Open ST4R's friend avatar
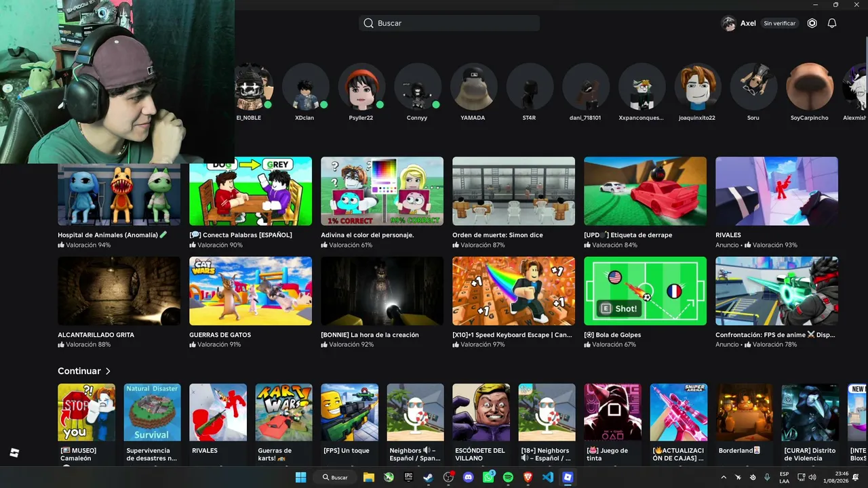 point(529,87)
